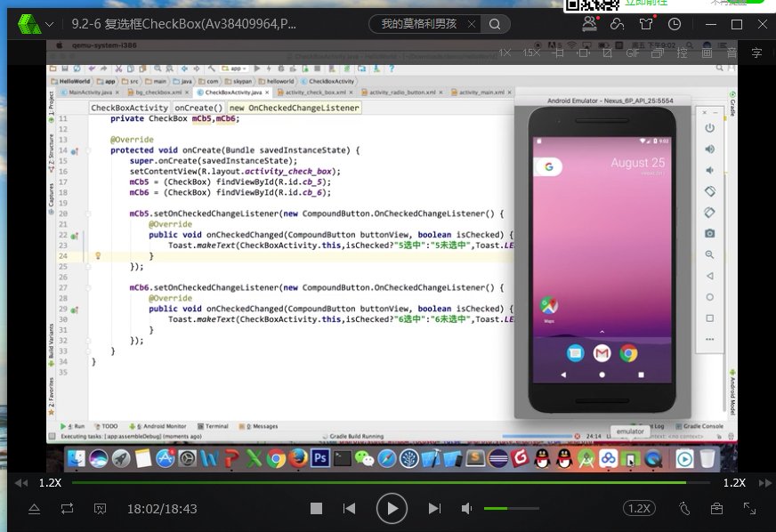Open the eject/open file button
Viewport: 776px width, 532px height.
pos(34,508)
